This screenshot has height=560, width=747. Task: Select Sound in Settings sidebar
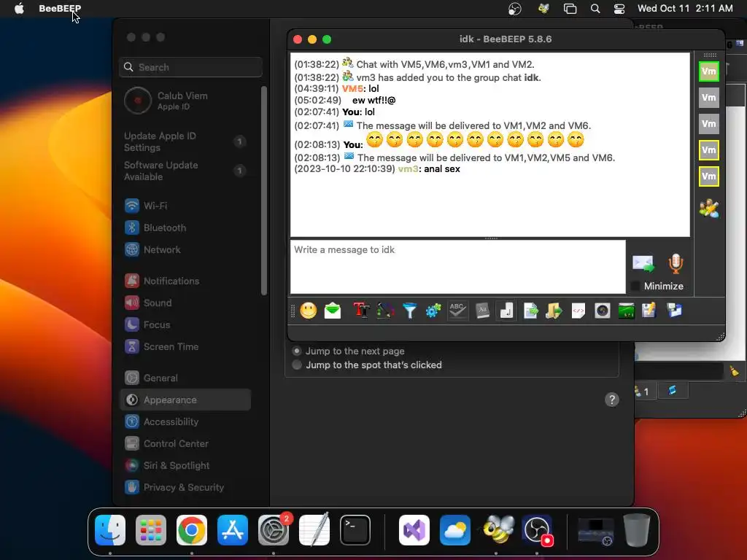(185, 303)
